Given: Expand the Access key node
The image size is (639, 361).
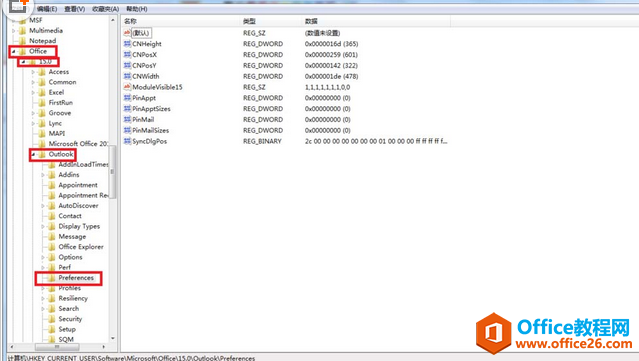Looking at the screenshot, I should tap(33, 72).
